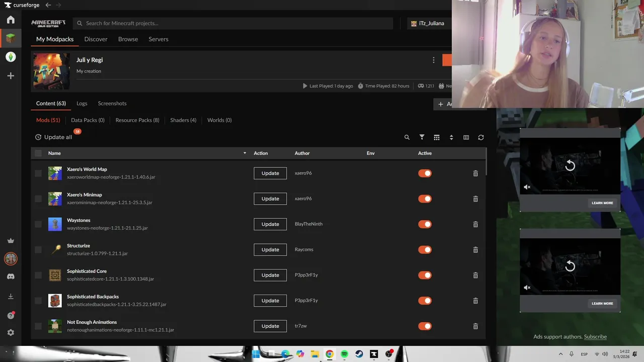Update Sophisticated Backpacks mod

click(270, 301)
